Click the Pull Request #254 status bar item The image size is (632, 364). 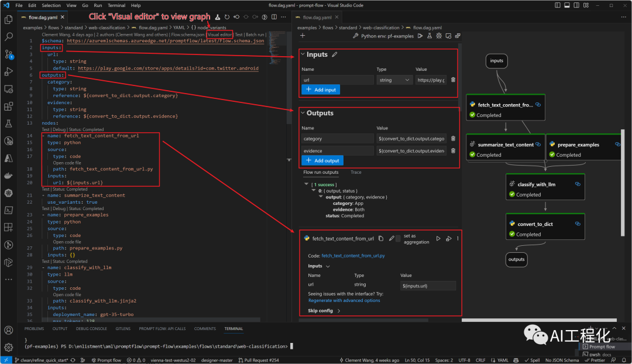click(259, 360)
